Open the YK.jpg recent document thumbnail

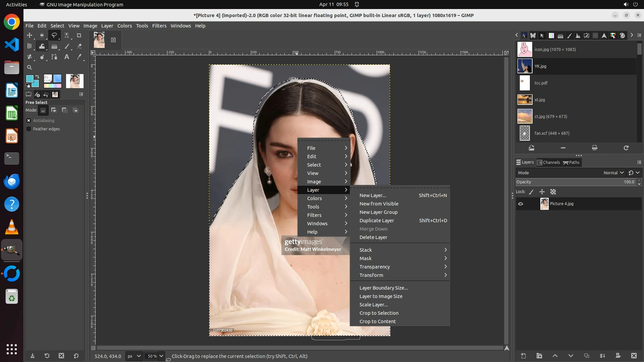coord(525,66)
